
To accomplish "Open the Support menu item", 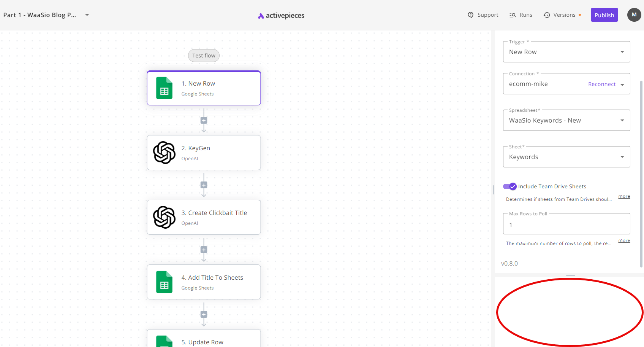I will pyautogui.click(x=483, y=15).
